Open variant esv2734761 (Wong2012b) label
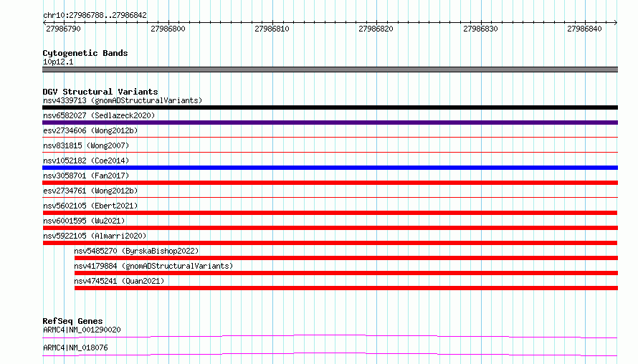 point(90,191)
